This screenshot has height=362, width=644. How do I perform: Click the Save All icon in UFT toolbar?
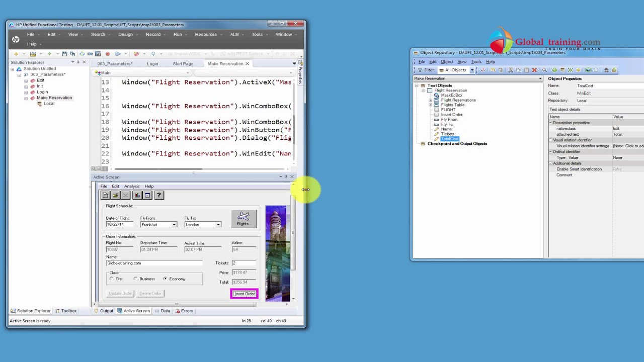click(x=72, y=54)
